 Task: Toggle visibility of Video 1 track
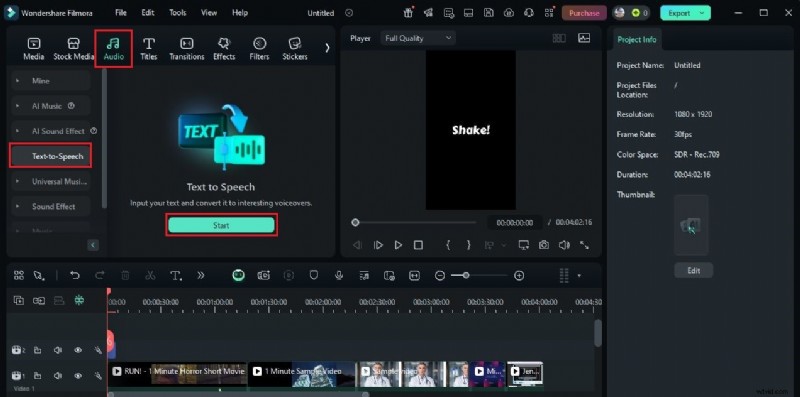78,376
